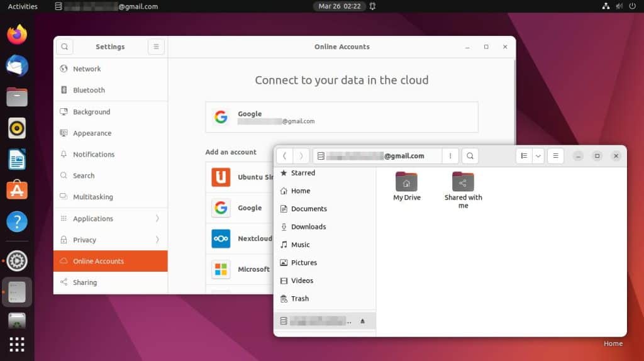Click the clock in top bar

point(340,6)
